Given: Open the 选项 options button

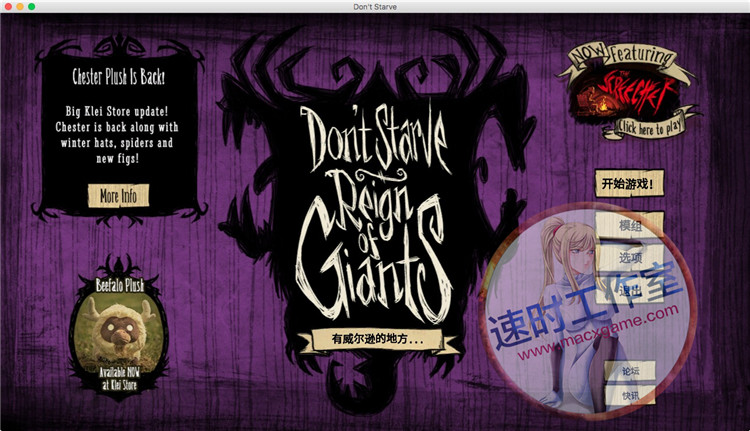Looking at the screenshot, I should tap(629, 258).
